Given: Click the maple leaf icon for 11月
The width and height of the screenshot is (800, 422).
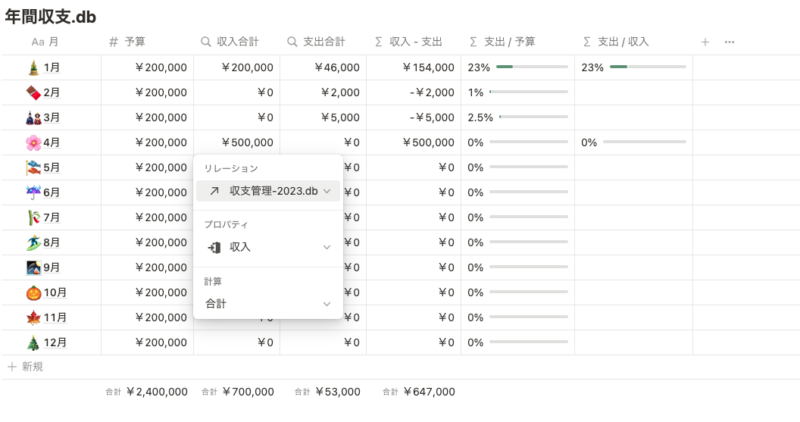Looking at the screenshot, I should [34, 317].
